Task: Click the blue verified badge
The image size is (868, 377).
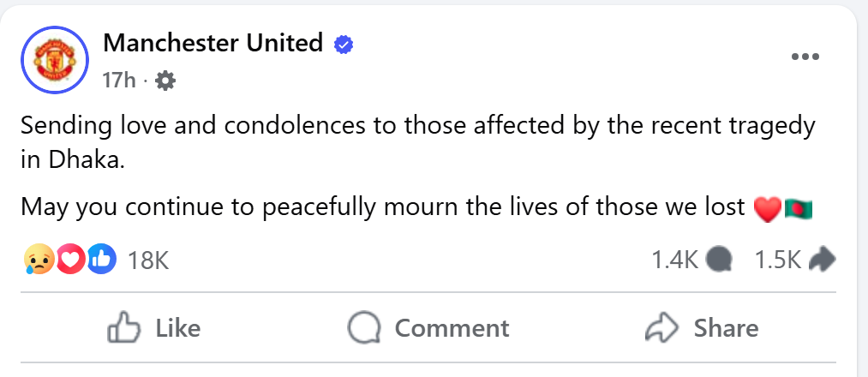Action: point(344,45)
